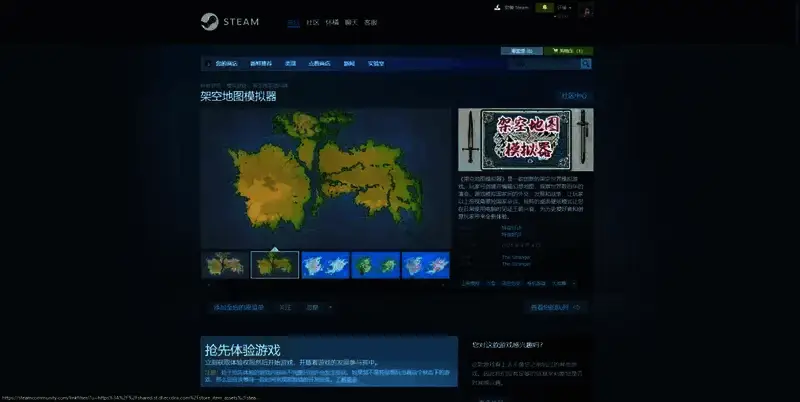Open the 点数商店 points shop

tap(319, 64)
